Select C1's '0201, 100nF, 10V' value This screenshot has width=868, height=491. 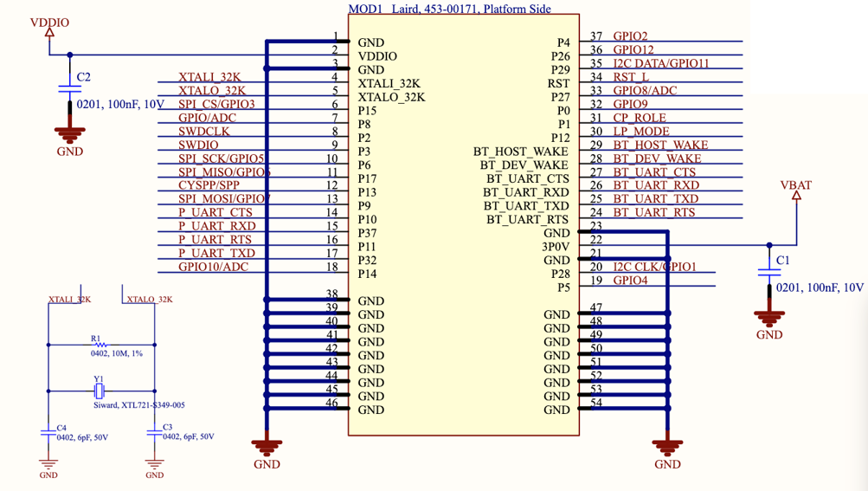(820, 287)
